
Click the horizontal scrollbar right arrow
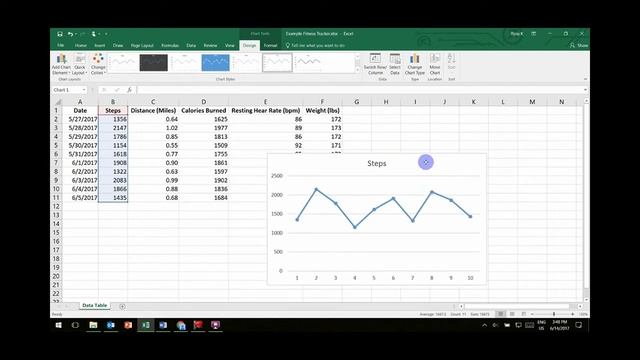pos(580,306)
